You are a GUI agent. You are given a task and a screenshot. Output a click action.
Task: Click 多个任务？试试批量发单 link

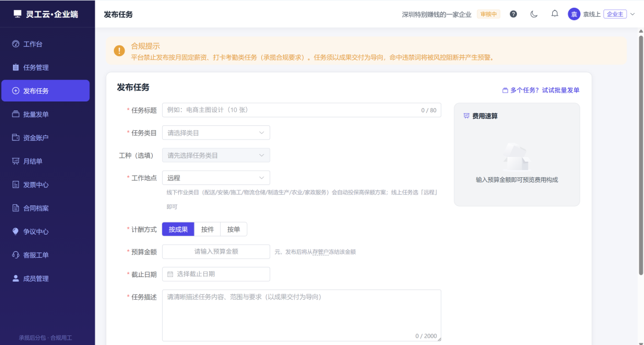(541, 91)
